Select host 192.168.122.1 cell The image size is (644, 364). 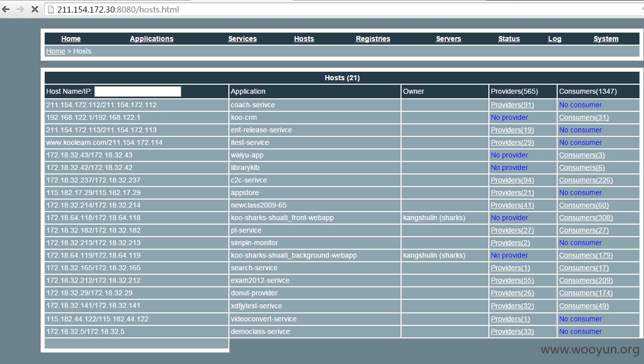(137, 117)
